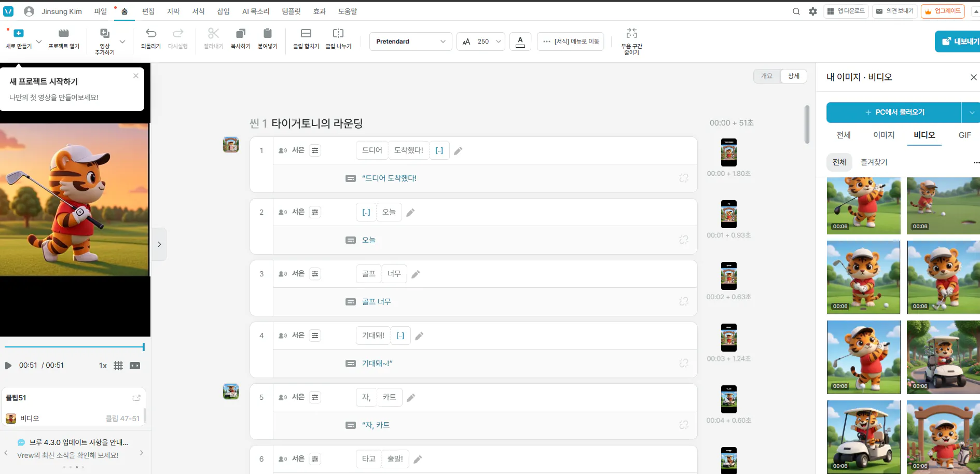Select the GIF tab in media panel
The width and height of the screenshot is (980, 474).
[964, 135]
